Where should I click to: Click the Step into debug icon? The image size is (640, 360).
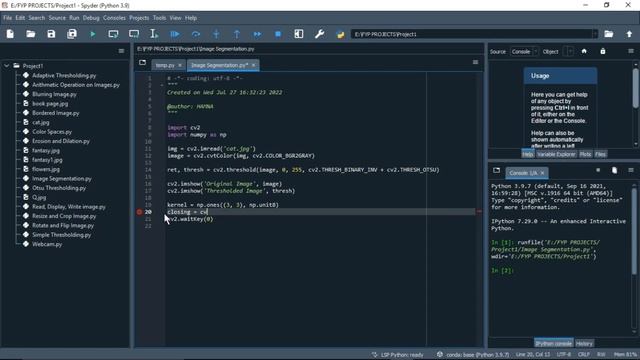pos(216,34)
